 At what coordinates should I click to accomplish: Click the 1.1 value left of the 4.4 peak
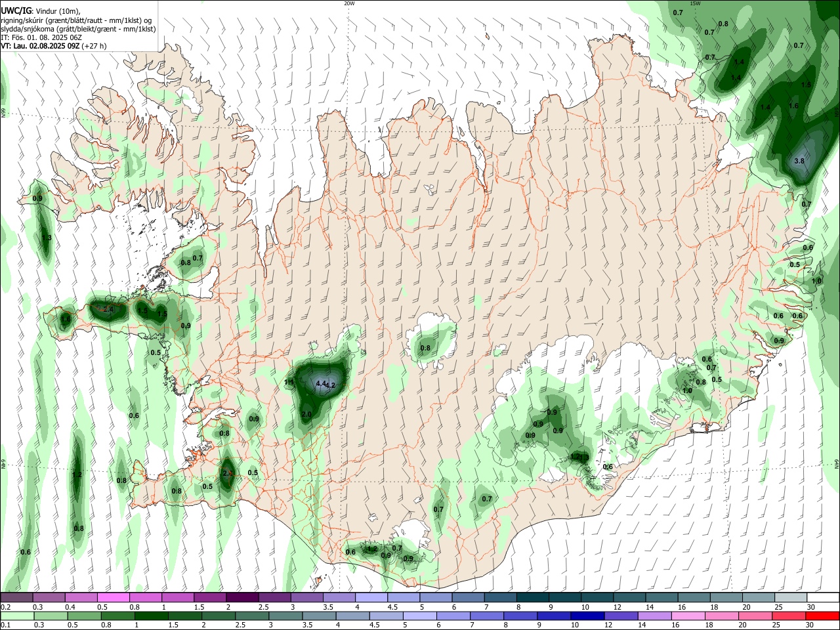[x=289, y=382]
